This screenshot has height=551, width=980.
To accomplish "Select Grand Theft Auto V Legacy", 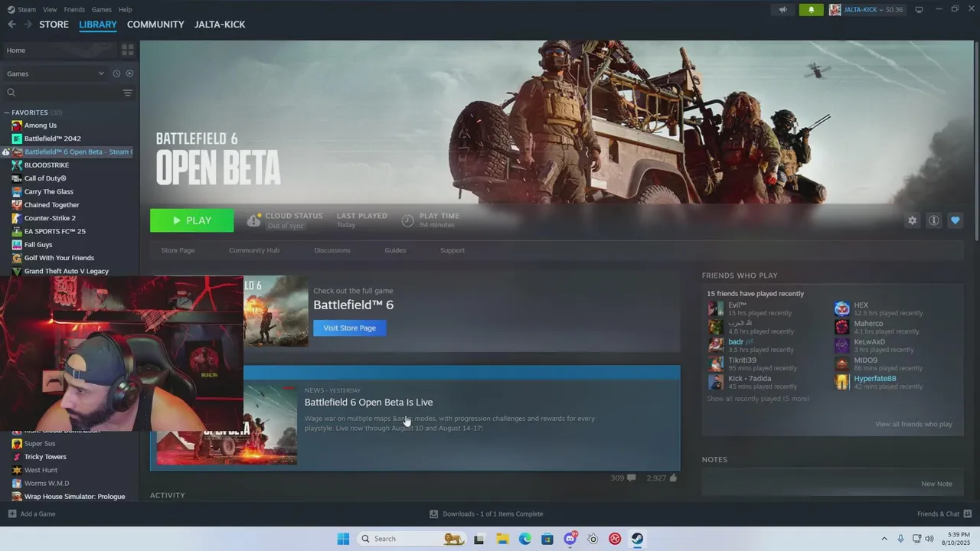I will (x=67, y=271).
